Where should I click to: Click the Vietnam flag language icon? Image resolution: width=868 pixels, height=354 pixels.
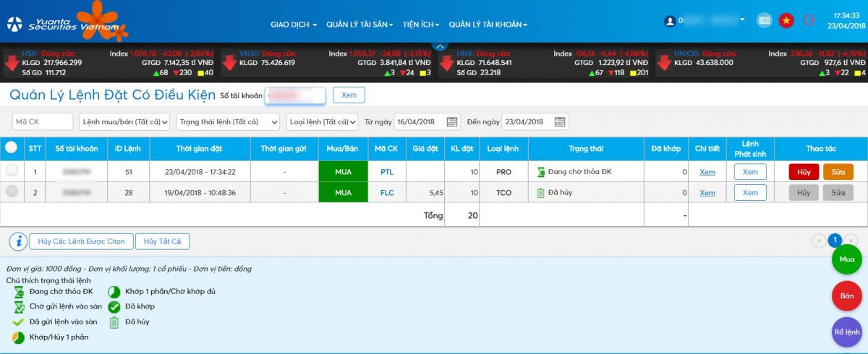point(786,21)
